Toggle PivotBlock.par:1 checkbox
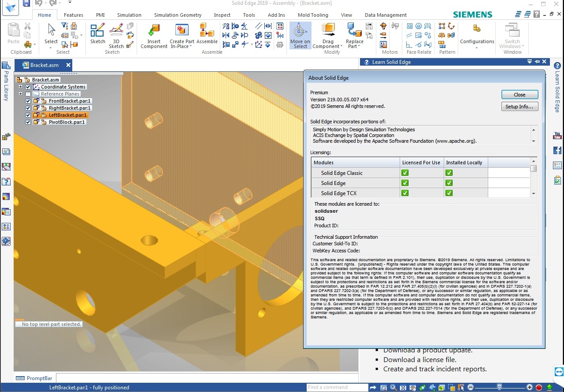Image resolution: width=564 pixels, height=392 pixels. pos(28,122)
